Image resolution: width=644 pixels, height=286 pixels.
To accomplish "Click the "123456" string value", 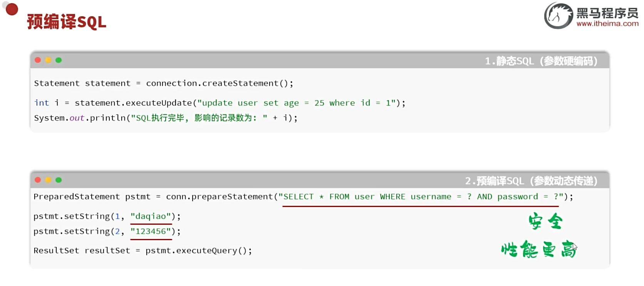I will [151, 231].
